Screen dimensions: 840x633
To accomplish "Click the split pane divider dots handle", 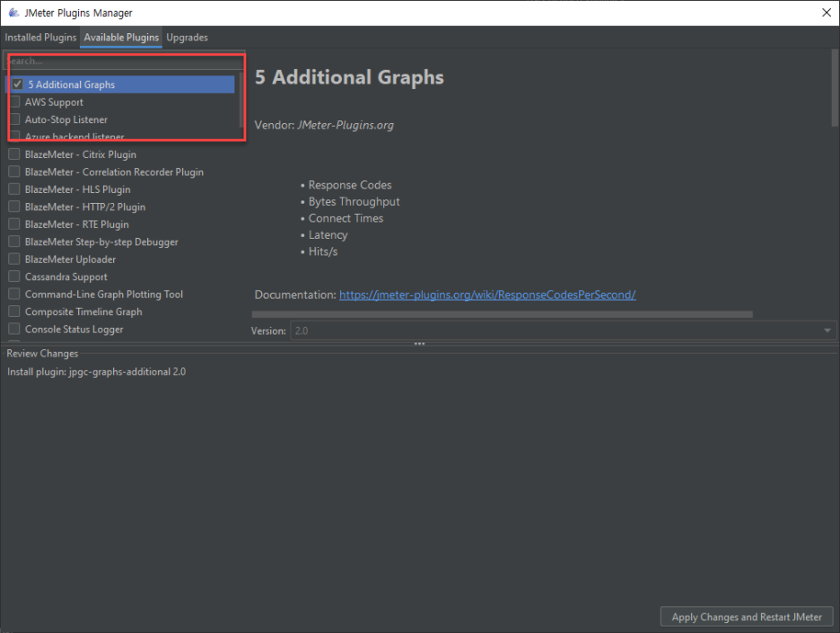I will click(419, 344).
